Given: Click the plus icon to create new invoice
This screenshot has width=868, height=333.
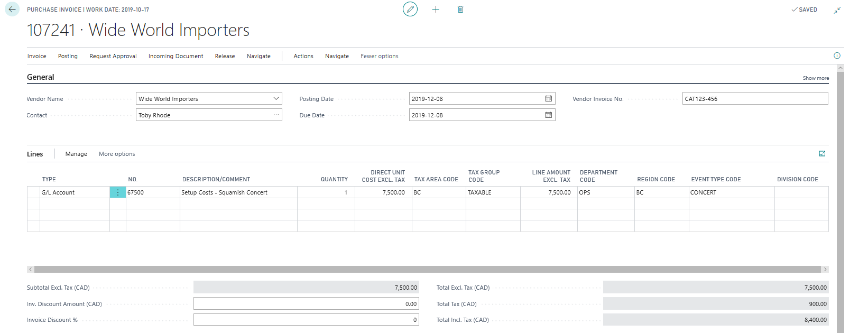Looking at the screenshot, I should (436, 10).
